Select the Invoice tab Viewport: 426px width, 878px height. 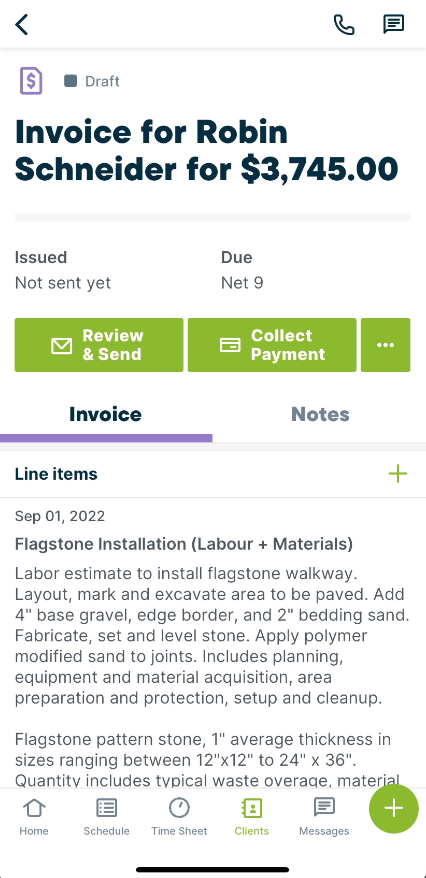[105, 414]
